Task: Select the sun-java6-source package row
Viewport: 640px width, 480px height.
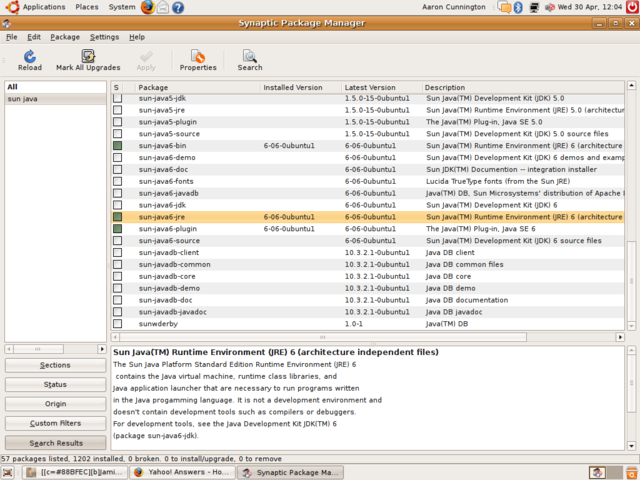Action: (x=367, y=240)
